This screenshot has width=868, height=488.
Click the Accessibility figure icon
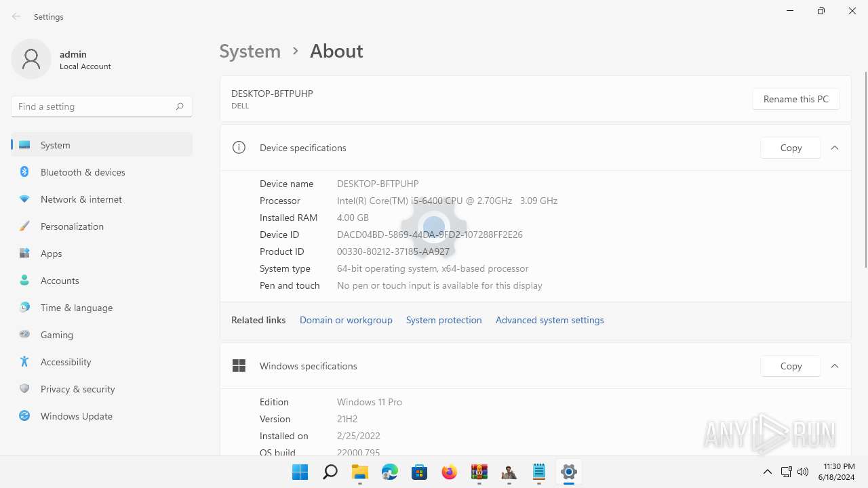click(24, 361)
